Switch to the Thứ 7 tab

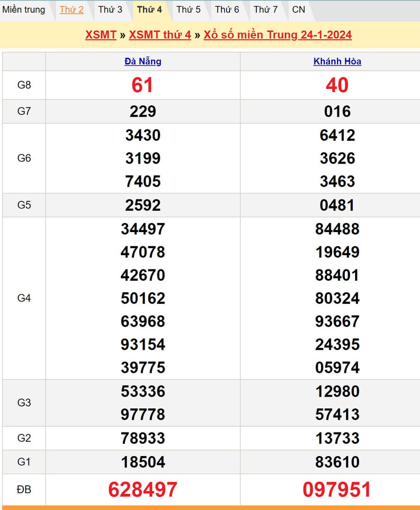(265, 9)
